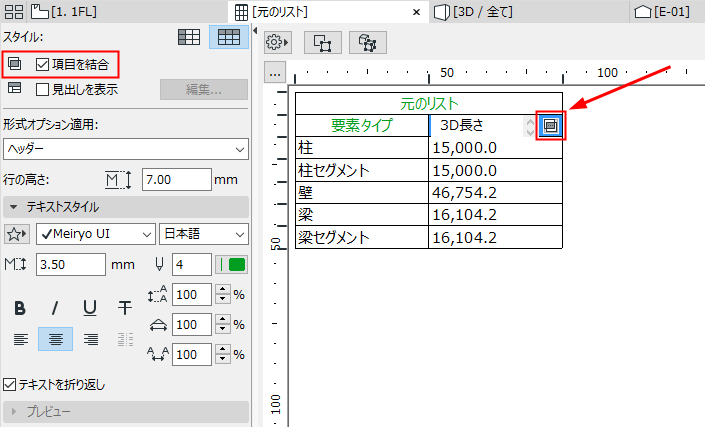The width and height of the screenshot is (705, 427).
Task: Uncheck the テキストを折り返し checkbox
Action: [9, 385]
